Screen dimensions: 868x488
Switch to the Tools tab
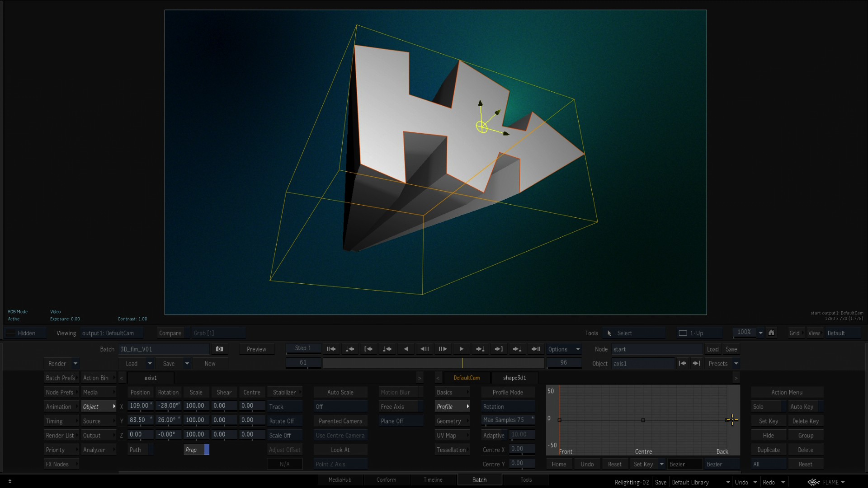point(526,479)
